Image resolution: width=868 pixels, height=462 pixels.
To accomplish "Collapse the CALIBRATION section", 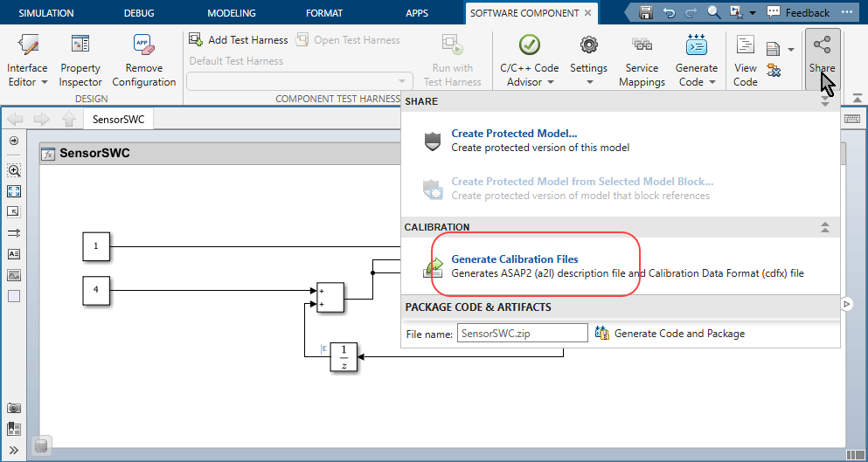I will pyautogui.click(x=825, y=227).
